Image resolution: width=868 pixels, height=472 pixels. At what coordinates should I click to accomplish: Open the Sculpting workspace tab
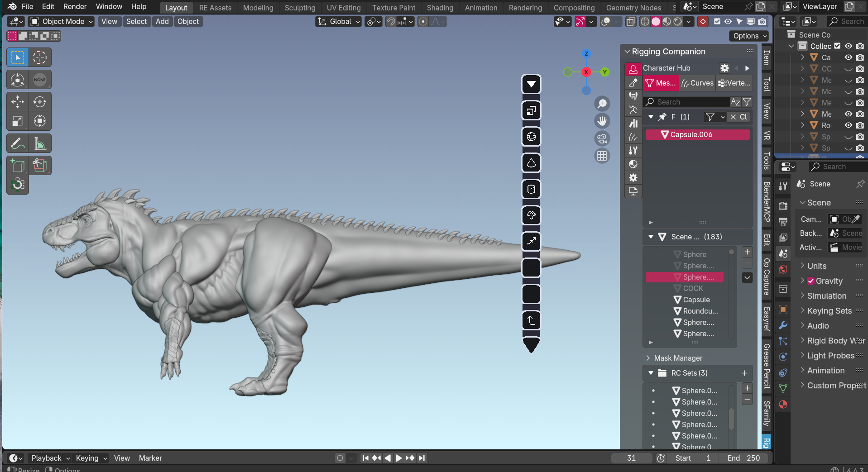[300, 8]
